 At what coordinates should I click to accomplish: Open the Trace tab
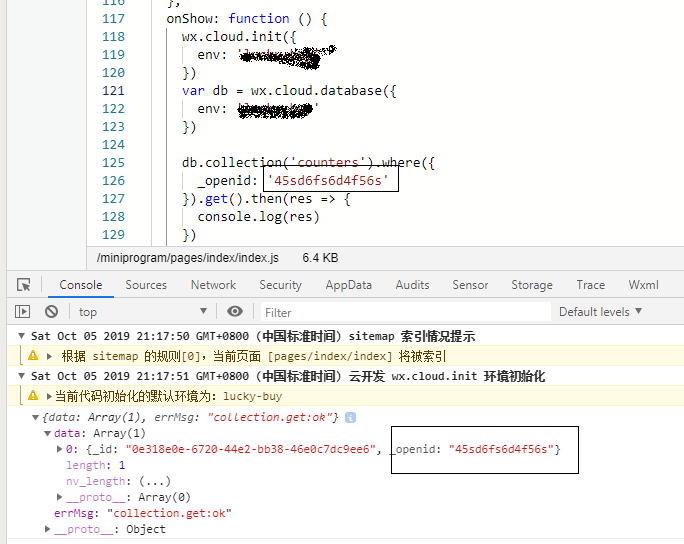click(591, 285)
